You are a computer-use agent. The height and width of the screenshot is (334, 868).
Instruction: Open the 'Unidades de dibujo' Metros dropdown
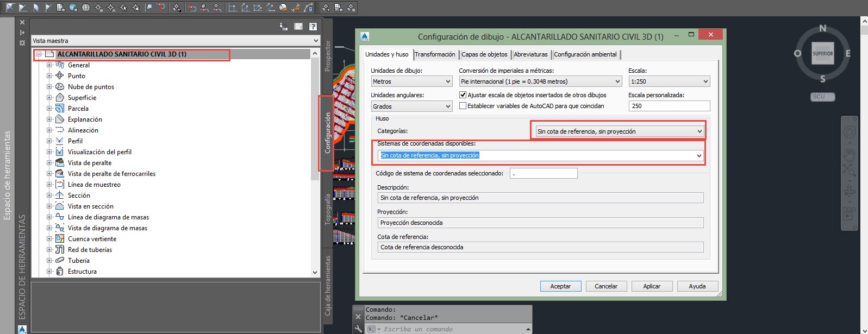(x=411, y=81)
